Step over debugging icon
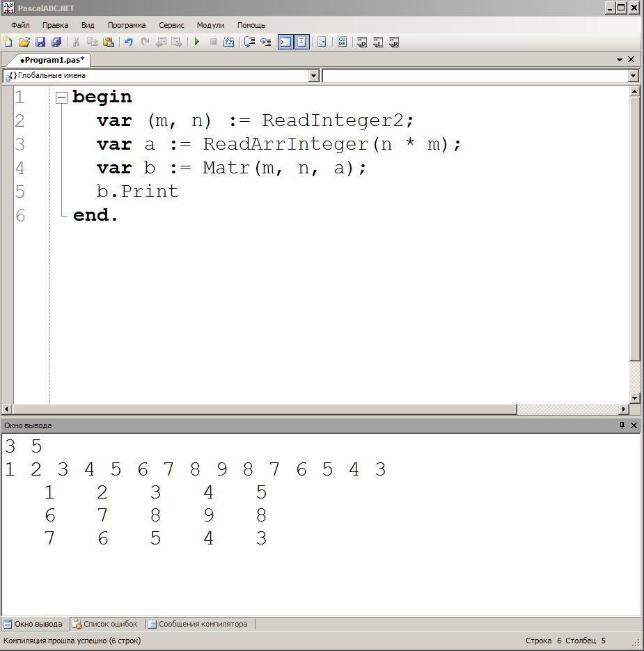644x651 pixels. tap(249, 42)
